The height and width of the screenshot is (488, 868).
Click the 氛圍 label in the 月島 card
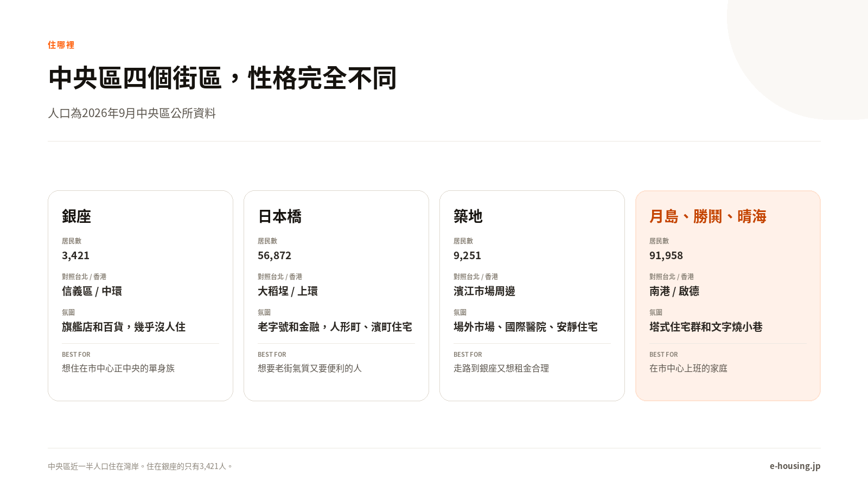click(656, 312)
